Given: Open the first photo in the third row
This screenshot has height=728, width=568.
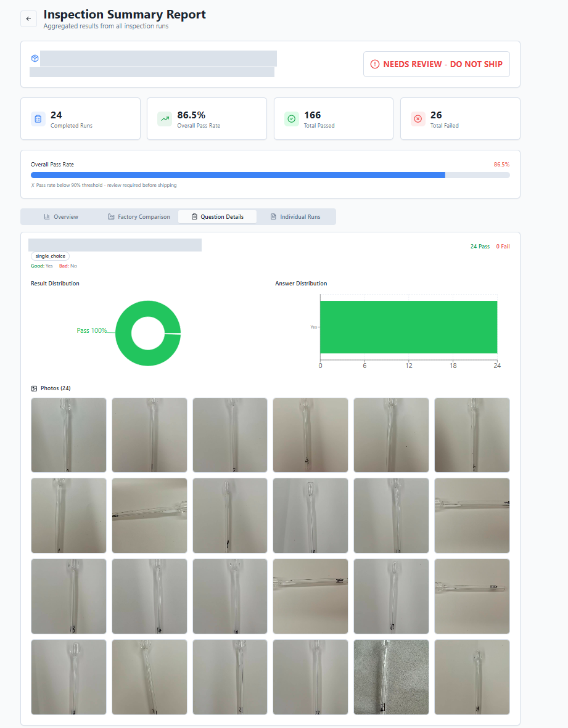Looking at the screenshot, I should pos(68,596).
